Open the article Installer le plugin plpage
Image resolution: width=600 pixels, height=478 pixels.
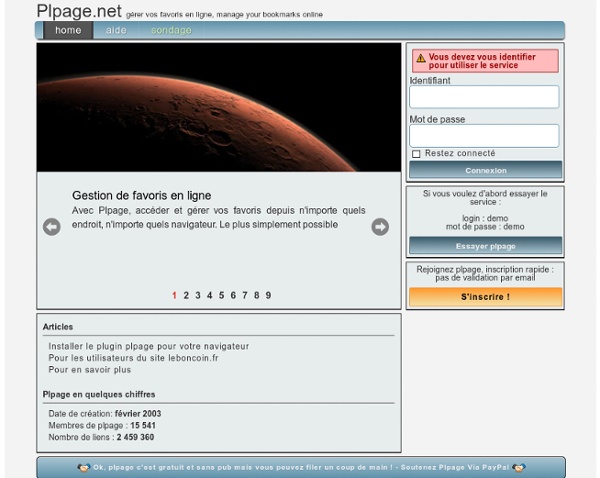point(148,346)
